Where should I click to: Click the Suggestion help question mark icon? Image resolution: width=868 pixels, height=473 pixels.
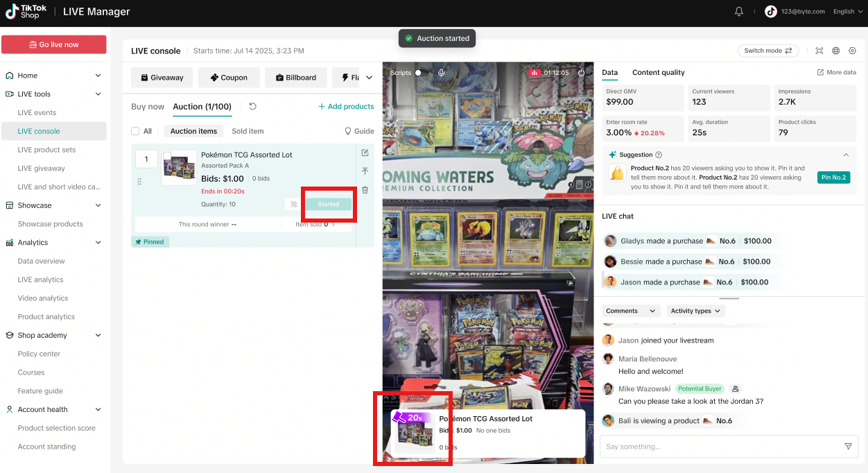(x=659, y=155)
